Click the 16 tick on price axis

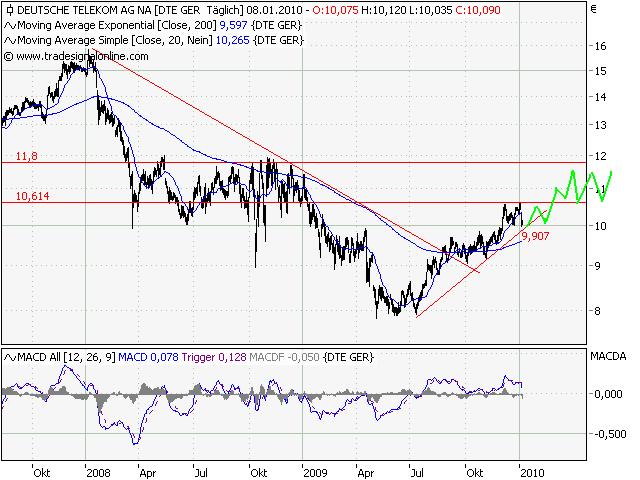pos(600,46)
